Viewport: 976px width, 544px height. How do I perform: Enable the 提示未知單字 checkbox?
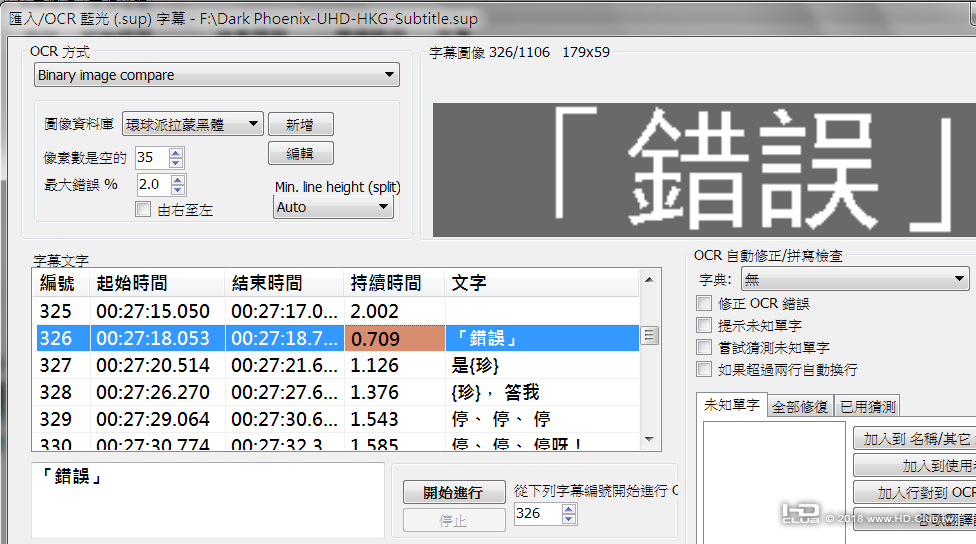pyautogui.click(x=704, y=325)
